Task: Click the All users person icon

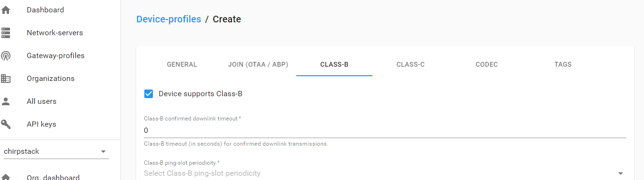Action: tap(6, 101)
